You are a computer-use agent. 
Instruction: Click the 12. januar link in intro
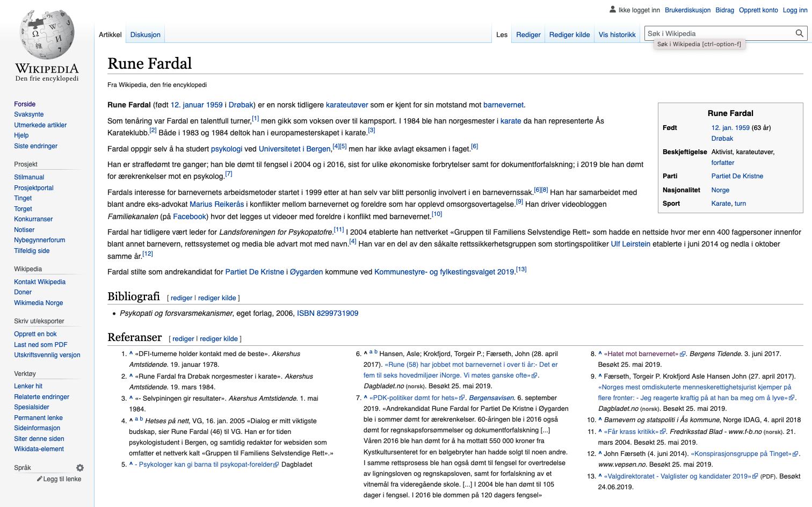tap(187, 105)
